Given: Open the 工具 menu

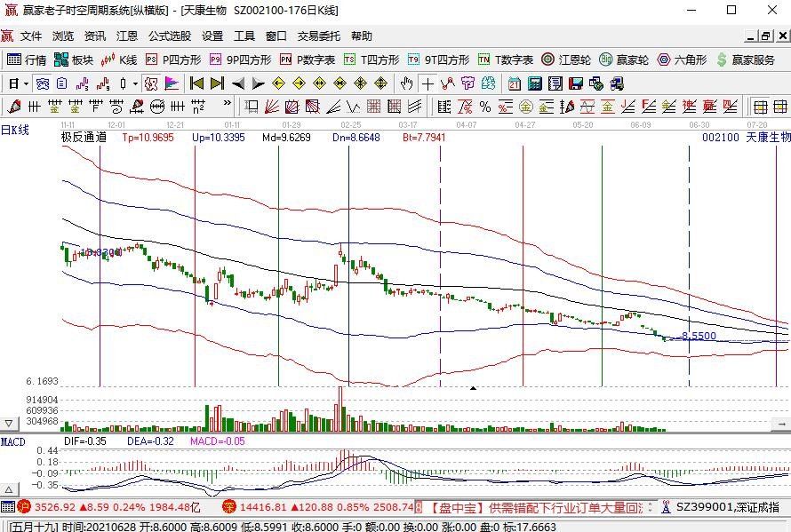Looking at the screenshot, I should point(244,36).
